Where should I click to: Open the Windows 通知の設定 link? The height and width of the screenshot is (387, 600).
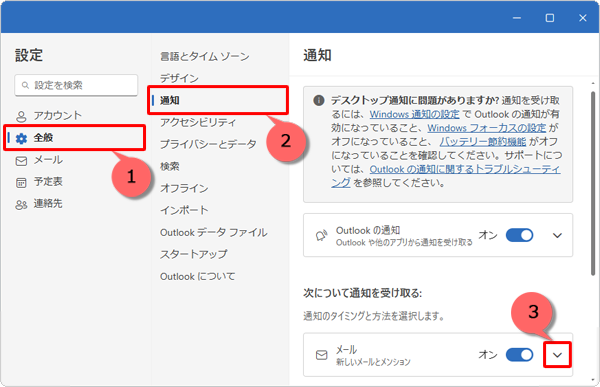(414, 114)
